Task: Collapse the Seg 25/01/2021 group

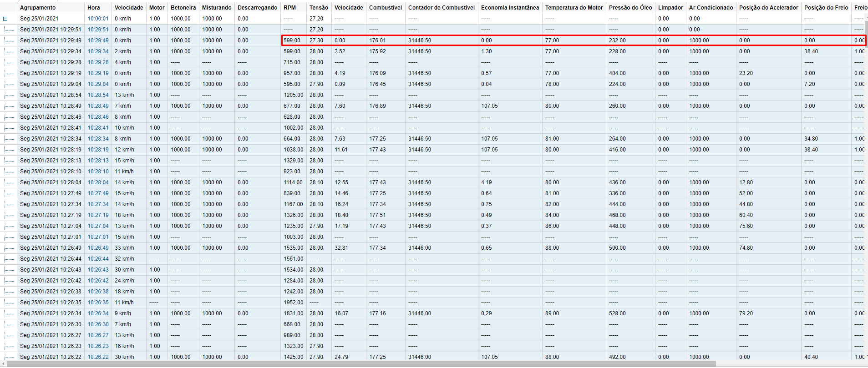Action: pyautogui.click(x=5, y=19)
